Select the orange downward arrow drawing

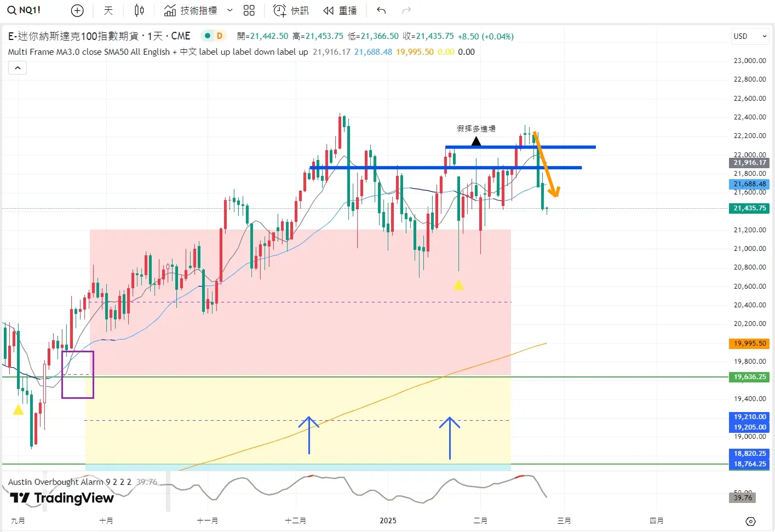[x=546, y=164]
